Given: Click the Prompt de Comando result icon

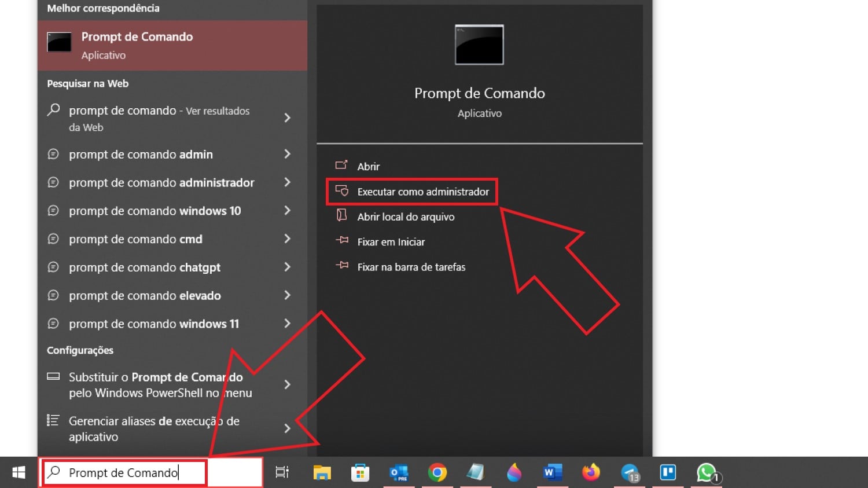Looking at the screenshot, I should pos(59,42).
